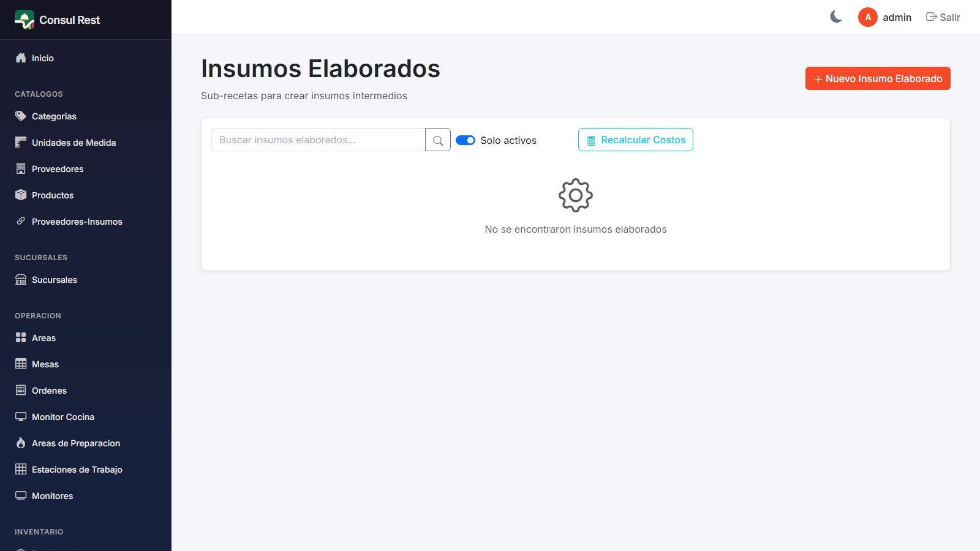Click 'No se encontraron insumos elaborados' message
Viewport: 980px width, 551px height.
(576, 229)
